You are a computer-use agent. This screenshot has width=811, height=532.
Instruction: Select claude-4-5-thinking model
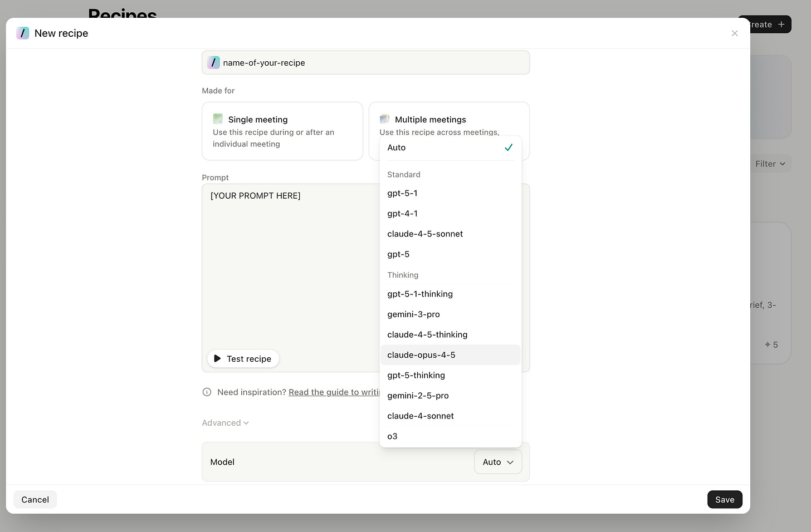[x=451, y=334]
